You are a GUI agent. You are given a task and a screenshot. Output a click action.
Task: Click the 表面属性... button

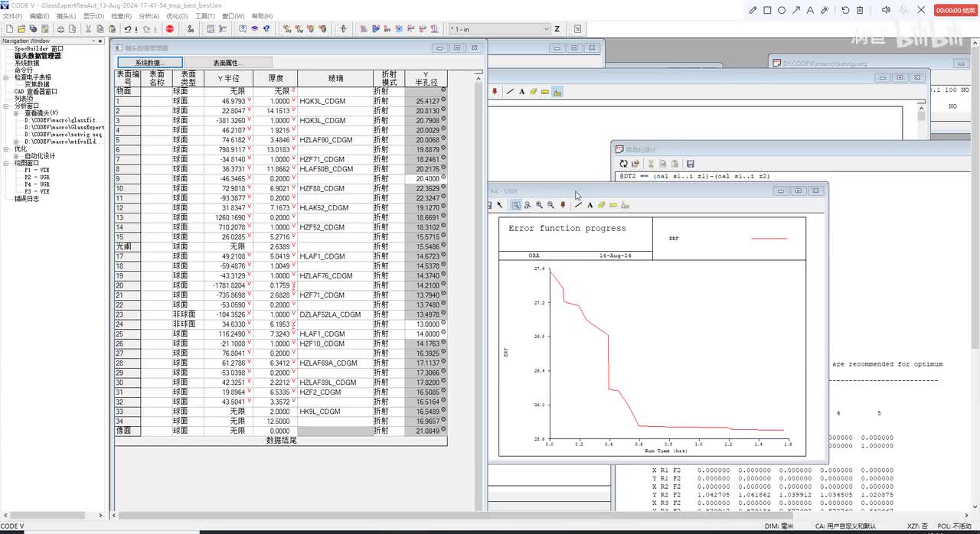pyautogui.click(x=227, y=63)
